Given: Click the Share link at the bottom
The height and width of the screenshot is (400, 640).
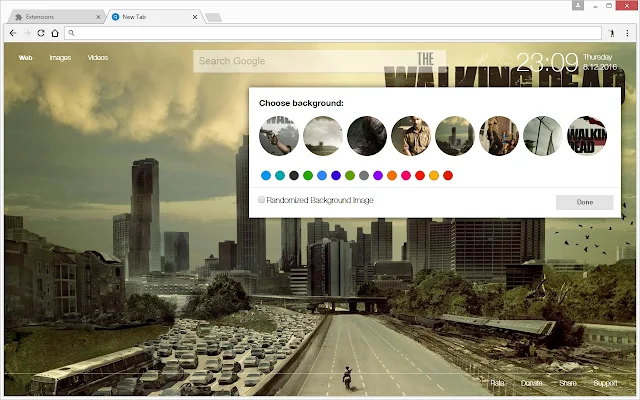Looking at the screenshot, I should 568,383.
